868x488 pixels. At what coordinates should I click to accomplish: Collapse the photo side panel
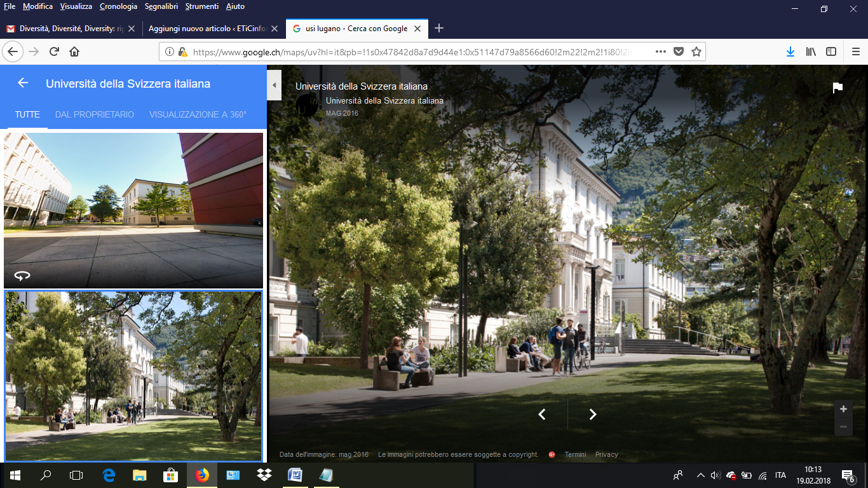275,85
